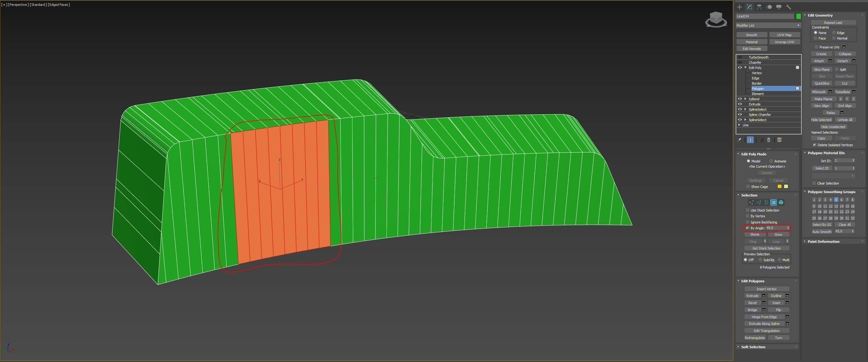Click the Grow selection button
The width and height of the screenshot is (868, 362).
click(779, 234)
